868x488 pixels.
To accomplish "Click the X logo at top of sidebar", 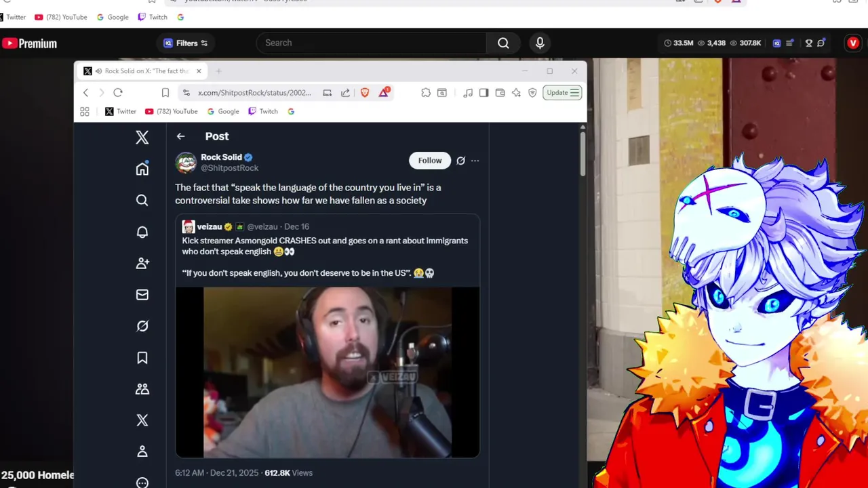I will click(x=142, y=137).
